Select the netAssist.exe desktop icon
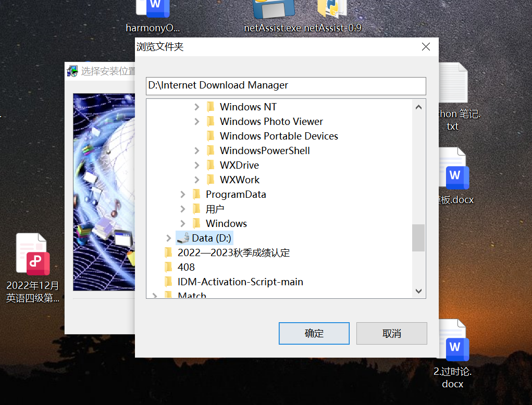This screenshot has width=532, height=405. [x=274, y=9]
